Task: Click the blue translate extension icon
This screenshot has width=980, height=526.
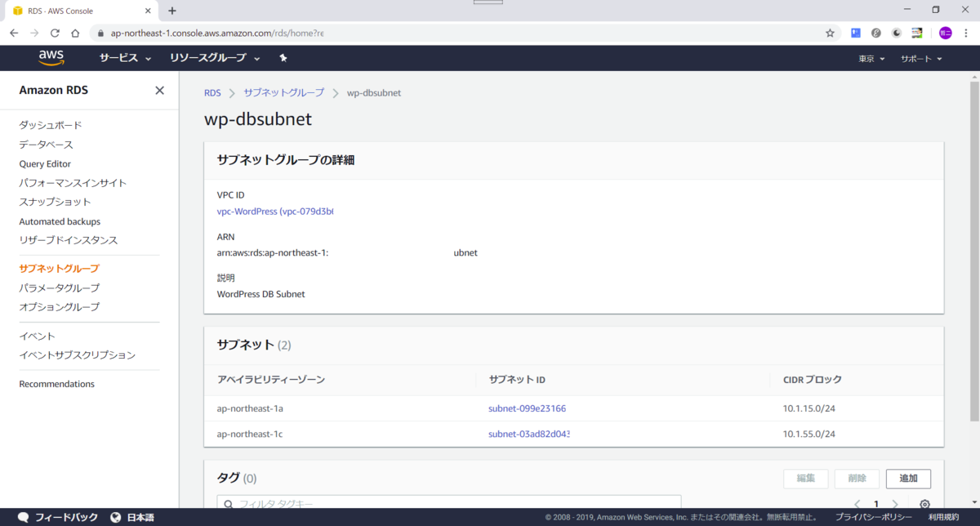Action: pyautogui.click(x=856, y=33)
